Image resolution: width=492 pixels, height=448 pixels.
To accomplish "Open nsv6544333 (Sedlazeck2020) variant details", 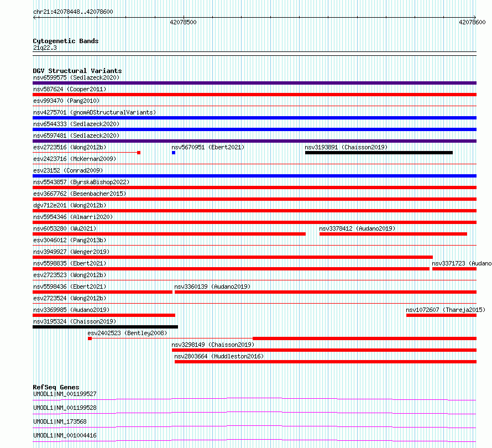I will click(x=76, y=124).
